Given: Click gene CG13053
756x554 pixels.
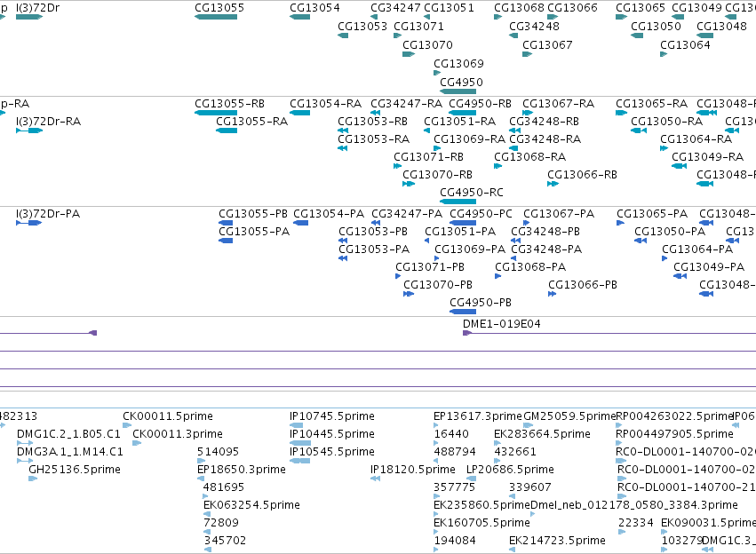Looking at the screenshot, I should pos(343,36).
